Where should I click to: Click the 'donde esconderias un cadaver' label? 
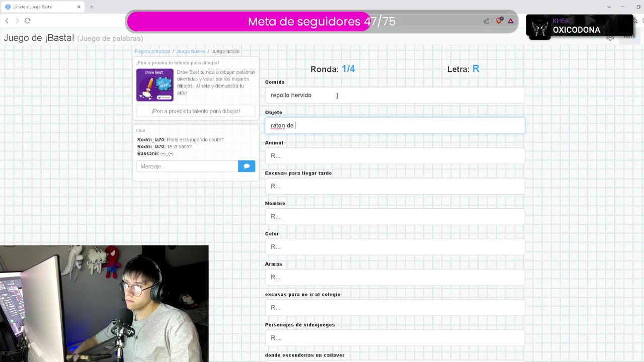point(305,355)
